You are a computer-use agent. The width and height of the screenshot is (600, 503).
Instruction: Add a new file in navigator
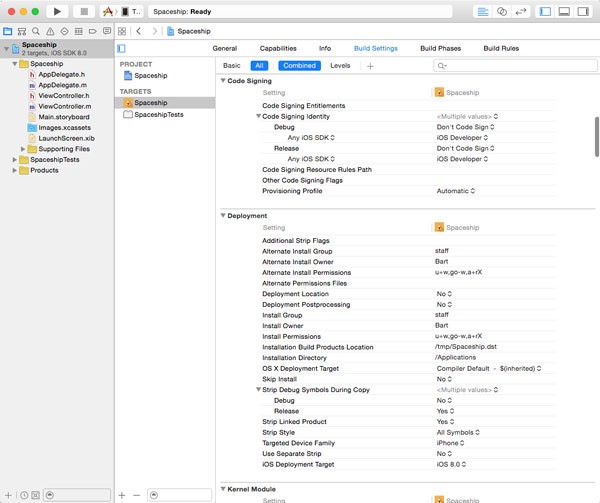click(8, 495)
